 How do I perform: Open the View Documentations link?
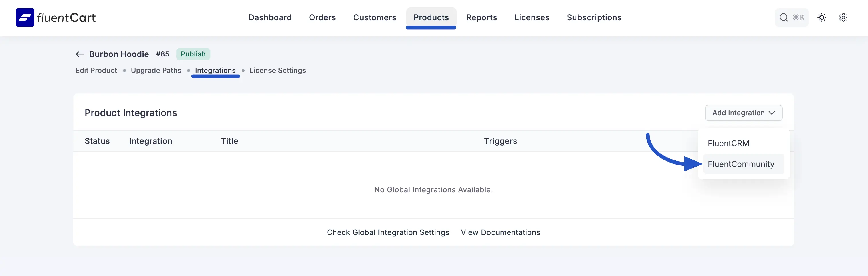[500, 232]
